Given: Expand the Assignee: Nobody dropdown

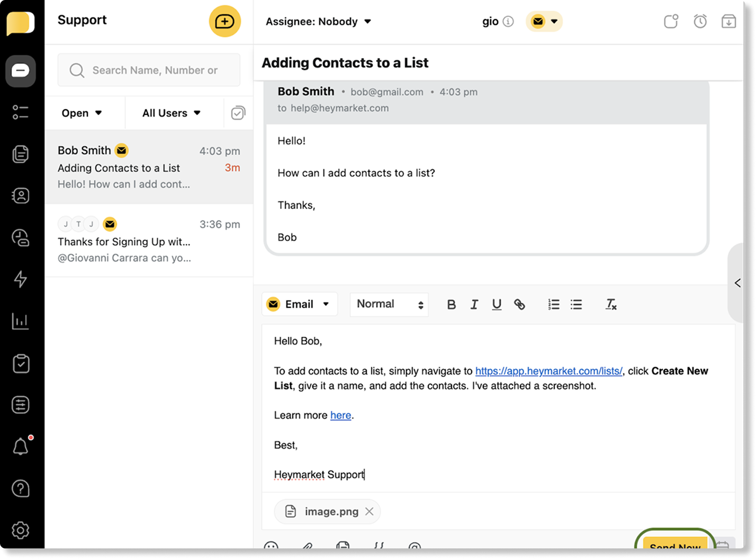Looking at the screenshot, I should [318, 22].
